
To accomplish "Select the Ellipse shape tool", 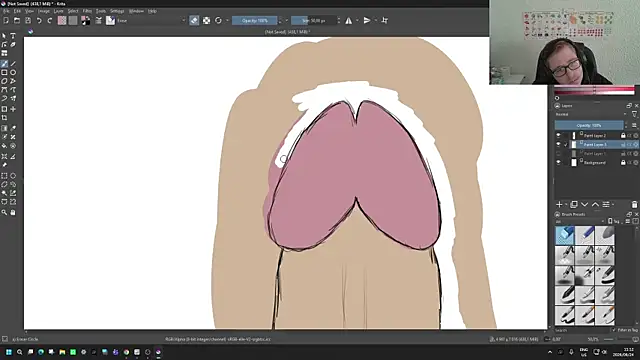I will pos(13,73).
